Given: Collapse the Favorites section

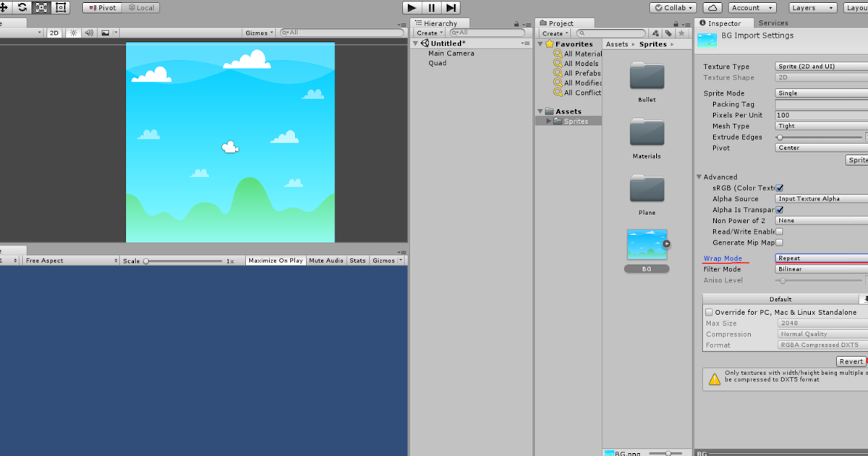Looking at the screenshot, I should (539, 43).
